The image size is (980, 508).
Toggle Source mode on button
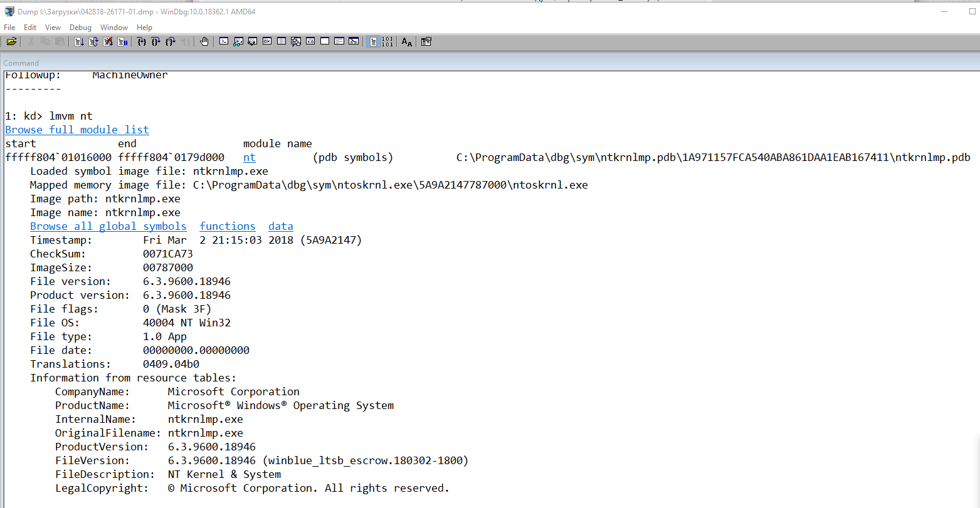point(373,42)
